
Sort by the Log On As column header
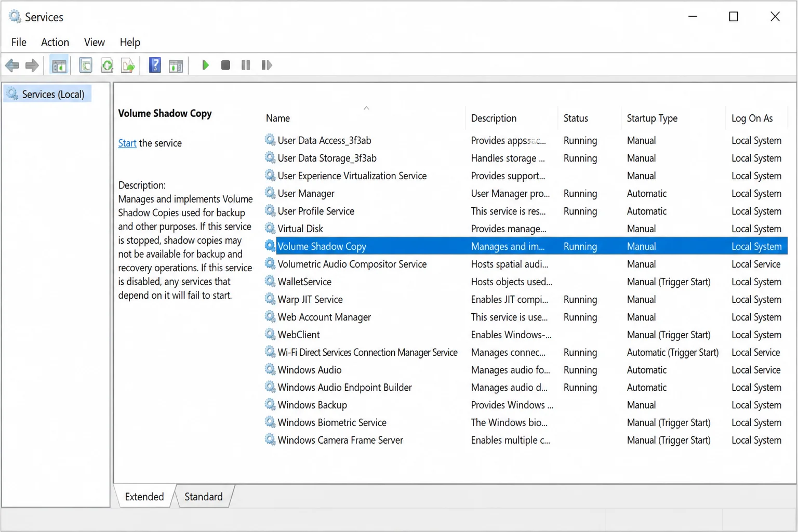click(x=757, y=118)
